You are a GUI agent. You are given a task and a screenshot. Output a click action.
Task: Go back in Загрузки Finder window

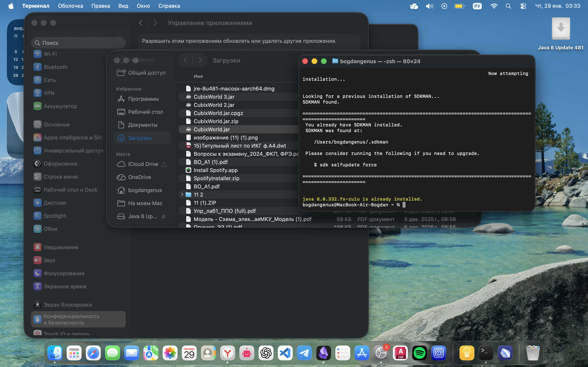coord(186,60)
